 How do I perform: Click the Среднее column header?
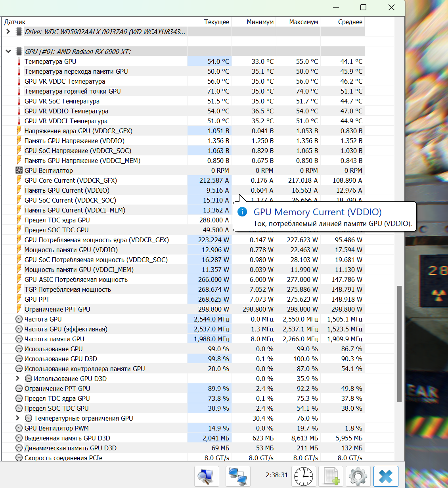point(343,22)
